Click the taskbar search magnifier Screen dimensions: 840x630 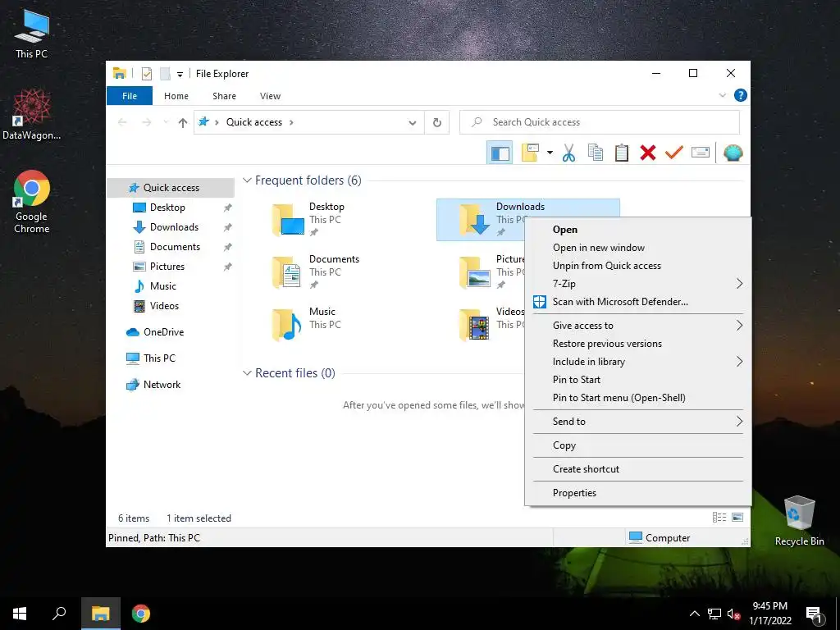click(x=59, y=614)
